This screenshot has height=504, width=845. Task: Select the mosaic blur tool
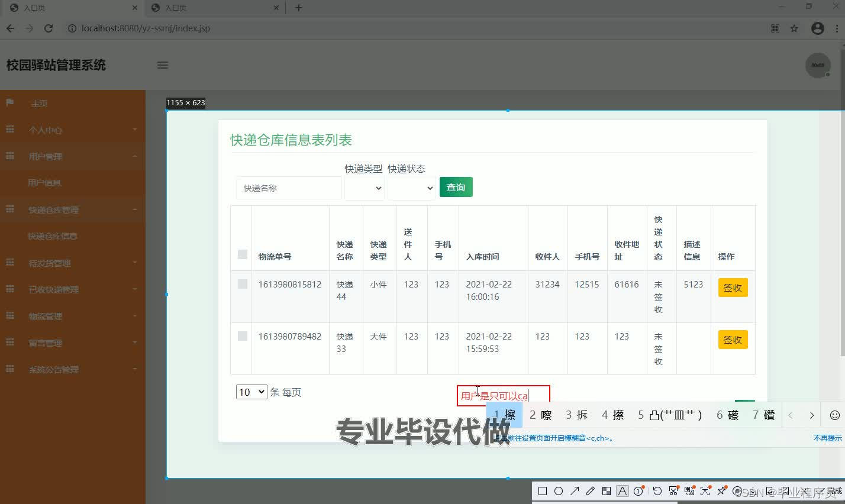point(607,491)
